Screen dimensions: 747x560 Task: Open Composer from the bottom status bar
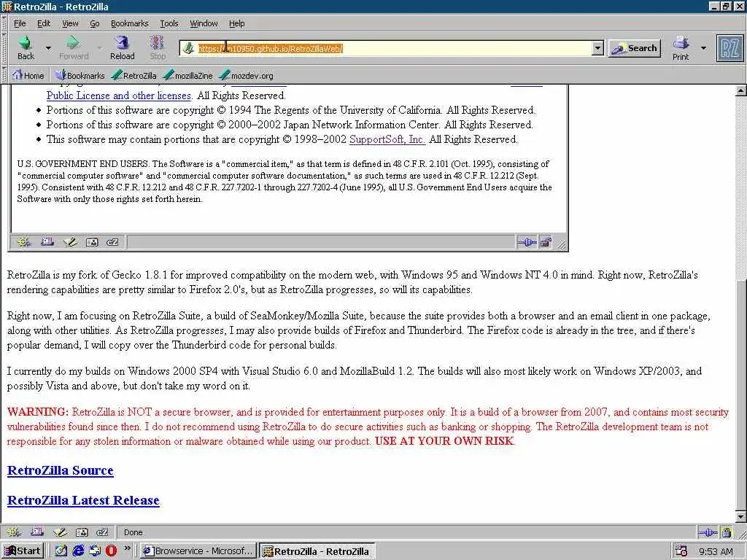click(x=60, y=532)
